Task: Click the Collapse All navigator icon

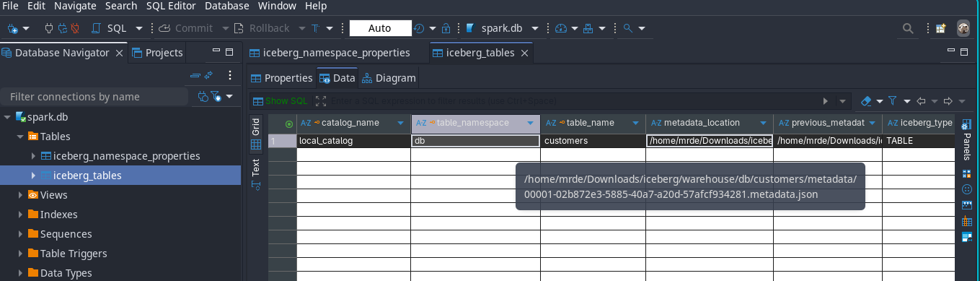Action: (x=195, y=75)
